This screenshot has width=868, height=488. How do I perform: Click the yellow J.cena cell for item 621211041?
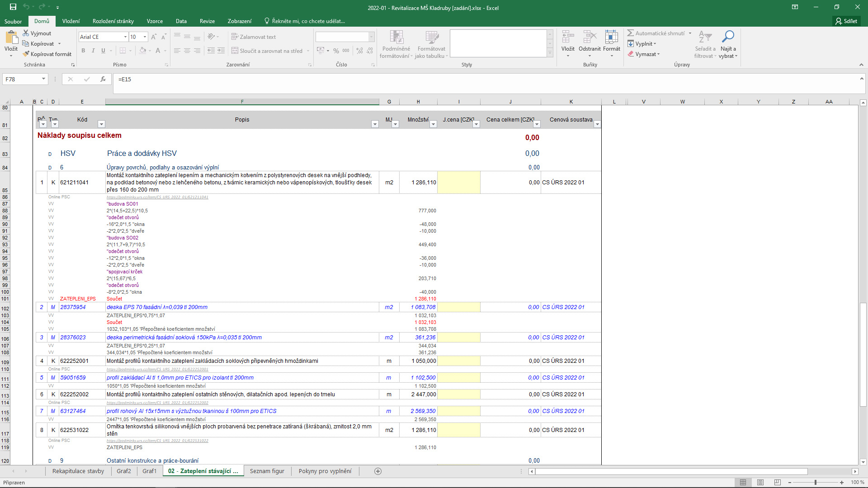click(x=458, y=183)
